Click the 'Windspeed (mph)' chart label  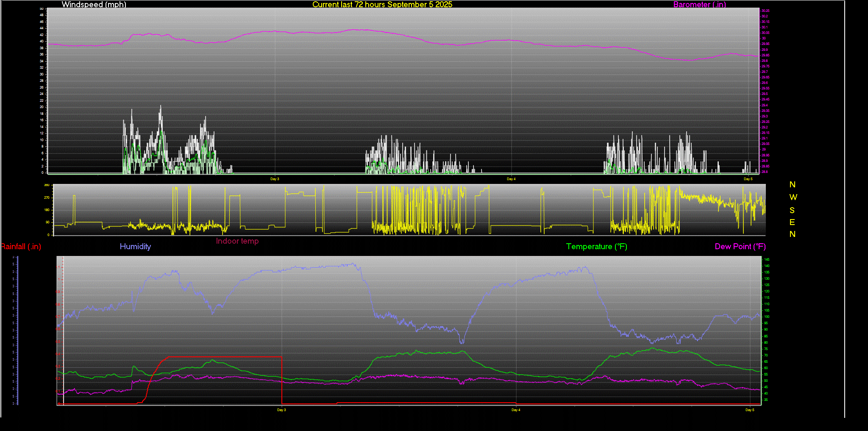[94, 4]
